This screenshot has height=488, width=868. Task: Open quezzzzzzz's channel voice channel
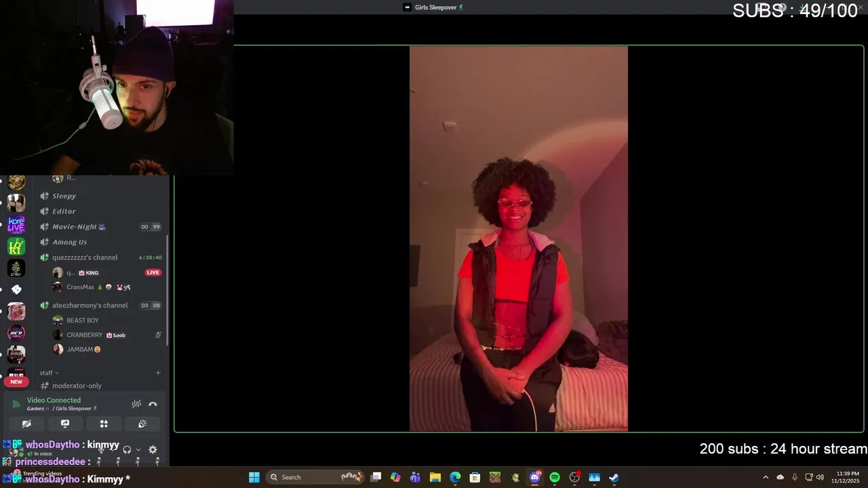click(102, 258)
